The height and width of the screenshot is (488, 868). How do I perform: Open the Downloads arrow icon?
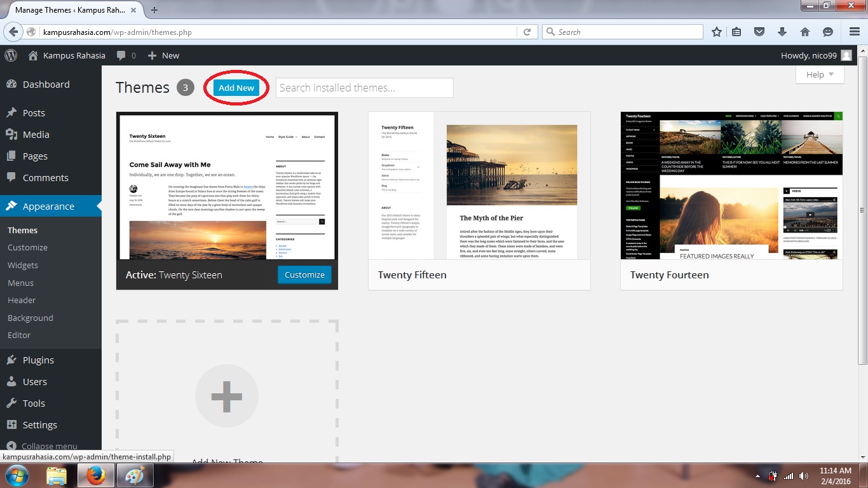[782, 32]
